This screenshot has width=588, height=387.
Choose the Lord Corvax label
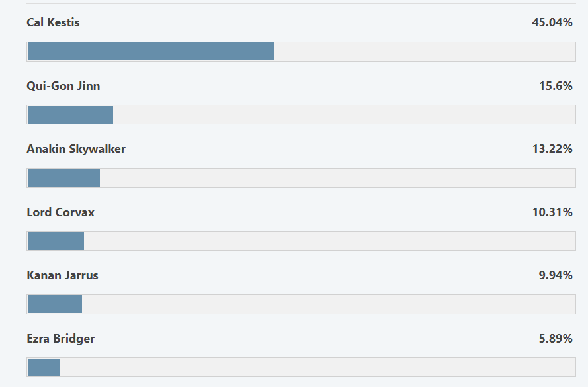60,212
